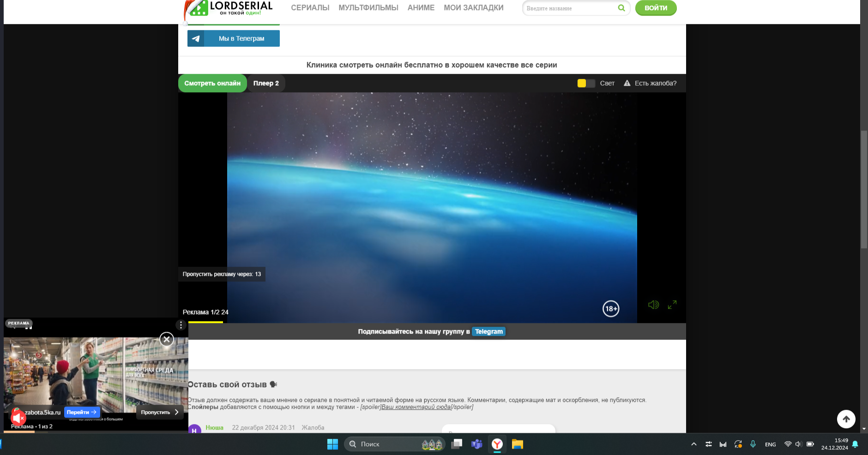Click the sync update tray icon
Screen dimensions: 868x455
(x=738, y=444)
